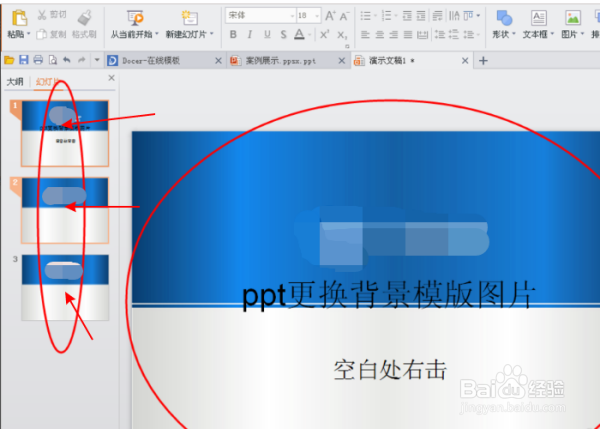Open the font size dropdown (18)
This screenshot has width=600, height=429.
pos(317,16)
